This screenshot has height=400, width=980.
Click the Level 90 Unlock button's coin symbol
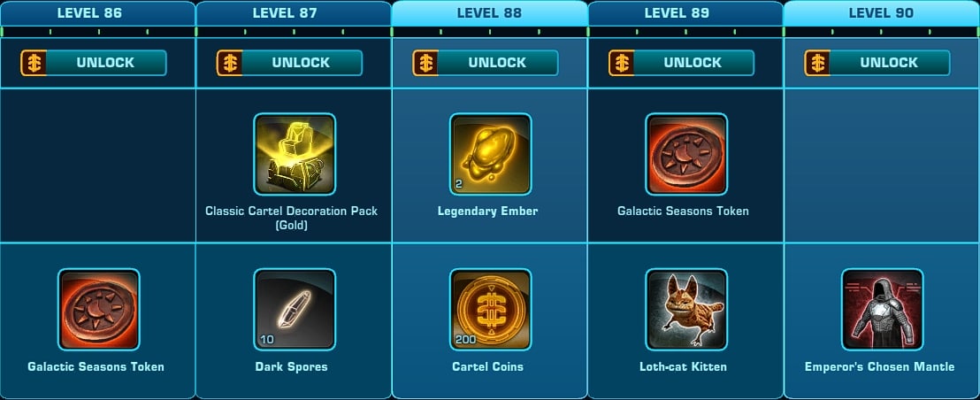(817, 63)
